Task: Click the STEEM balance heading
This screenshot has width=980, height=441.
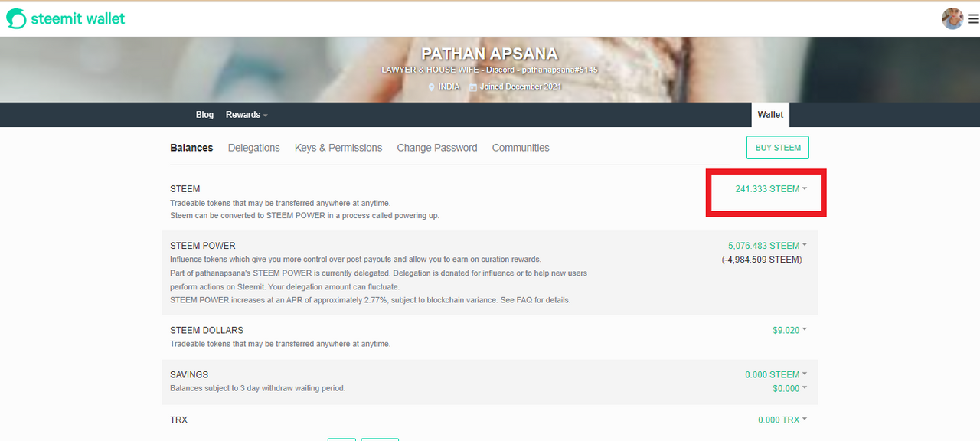Action: pos(185,189)
